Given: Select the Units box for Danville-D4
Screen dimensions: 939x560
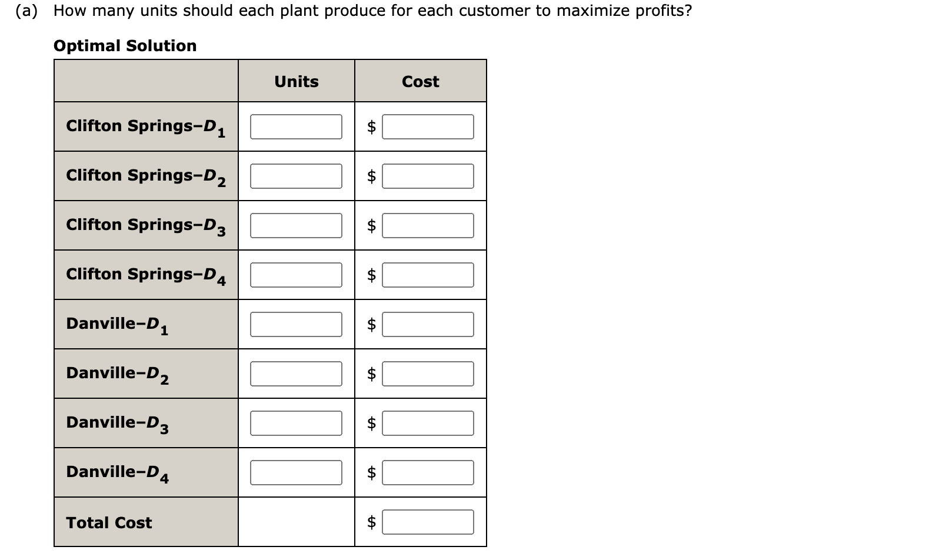Looking at the screenshot, I should coord(296,472).
